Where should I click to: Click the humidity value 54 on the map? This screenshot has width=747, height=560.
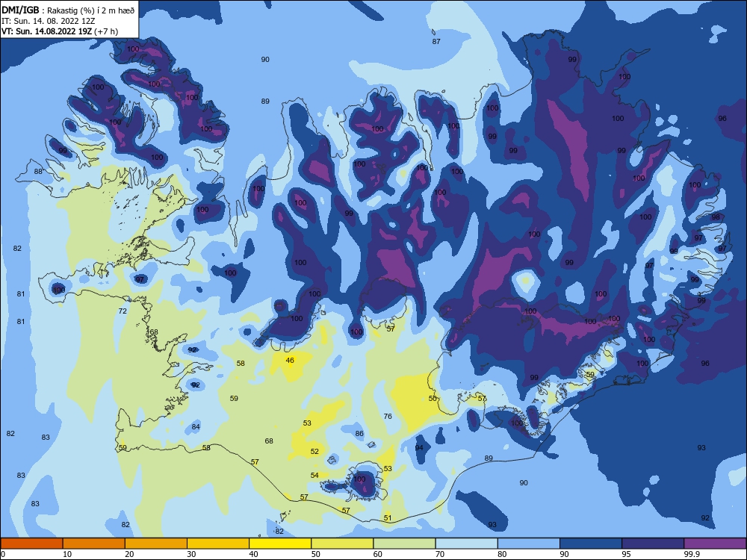314,475
